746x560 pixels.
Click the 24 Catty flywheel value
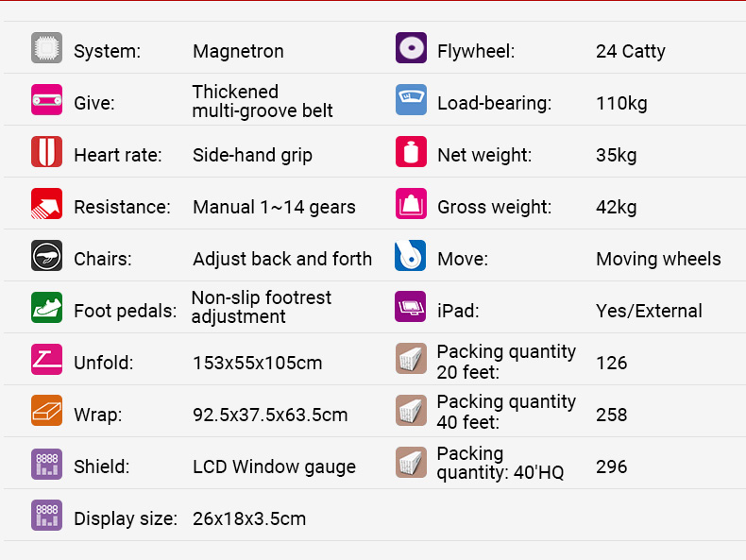coord(631,51)
